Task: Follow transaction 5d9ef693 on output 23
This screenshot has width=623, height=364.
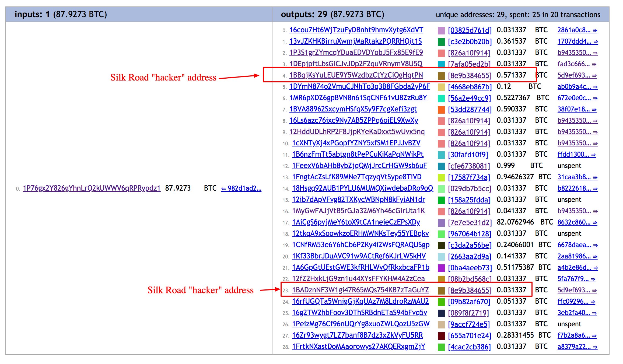Action: point(577,290)
